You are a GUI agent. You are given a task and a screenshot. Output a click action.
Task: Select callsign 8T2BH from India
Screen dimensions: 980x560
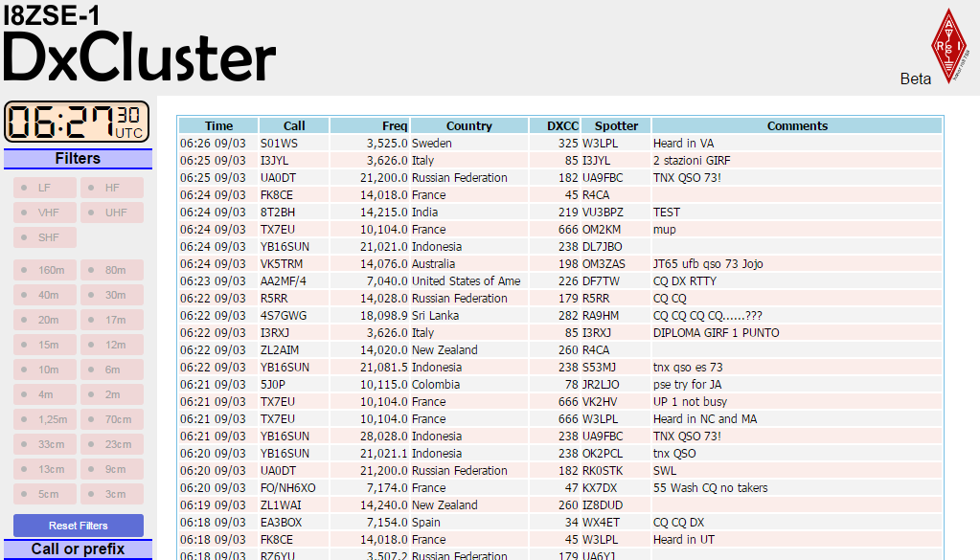(278, 213)
